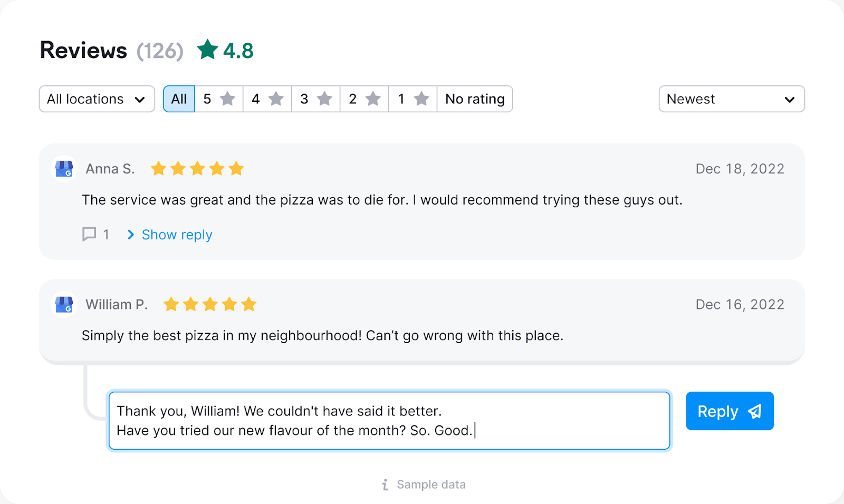Switch to the All reviews filter tab
Screen dimensions: 844x504
tap(179, 99)
